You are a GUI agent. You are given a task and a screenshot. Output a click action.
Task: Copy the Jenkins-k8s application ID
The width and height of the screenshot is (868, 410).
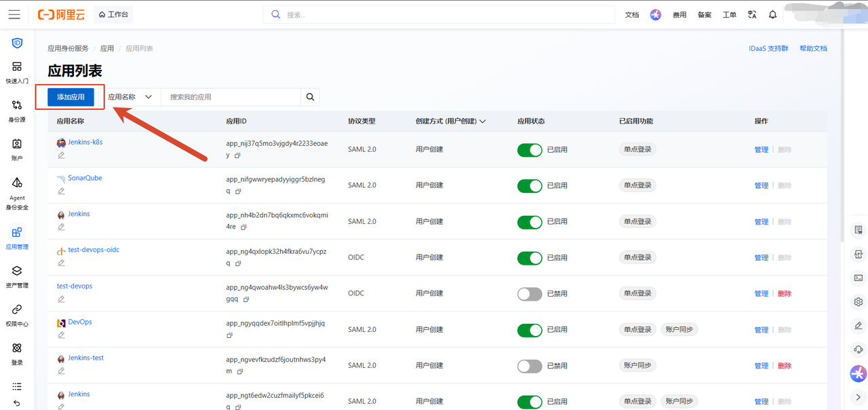point(237,155)
